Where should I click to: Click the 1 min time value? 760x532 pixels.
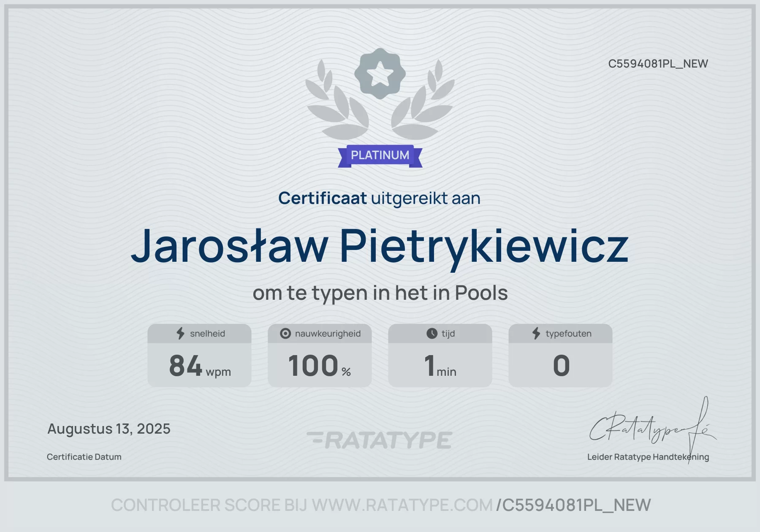click(x=440, y=366)
